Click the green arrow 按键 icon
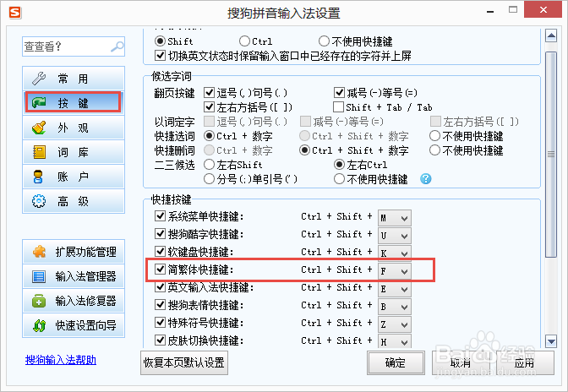 coord(39,103)
